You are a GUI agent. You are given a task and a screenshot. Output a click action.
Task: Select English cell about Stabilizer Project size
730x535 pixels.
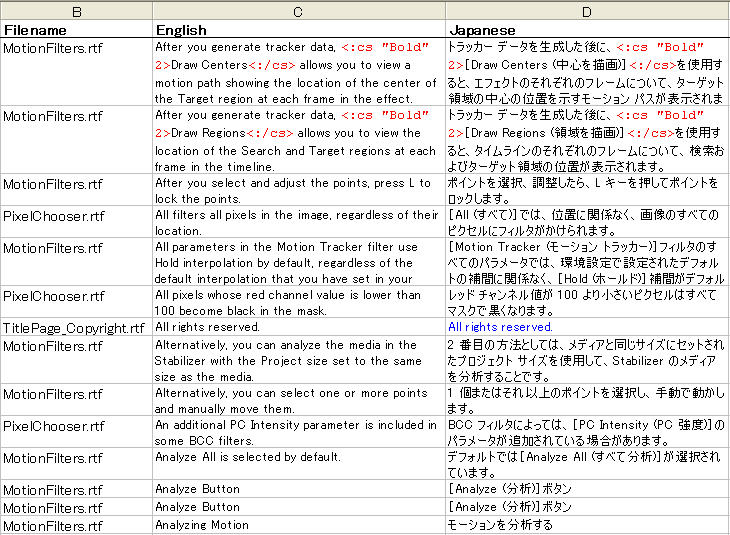pyautogui.click(x=298, y=361)
